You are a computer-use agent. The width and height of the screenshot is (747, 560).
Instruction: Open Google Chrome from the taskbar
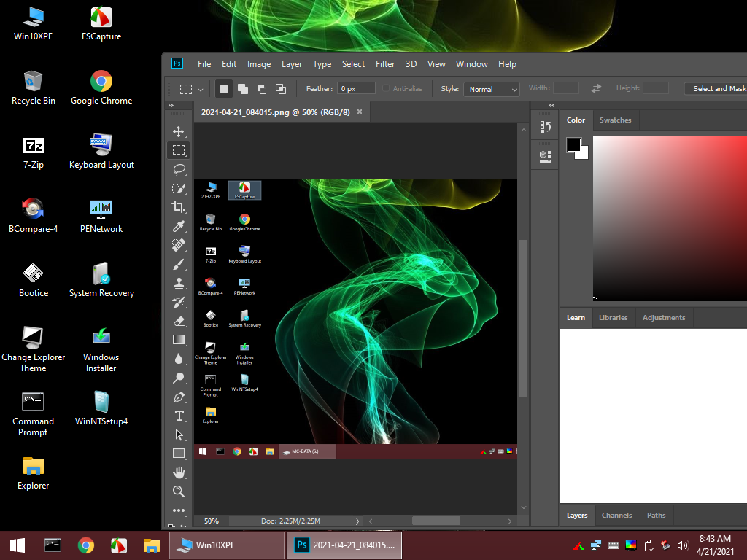click(86, 545)
